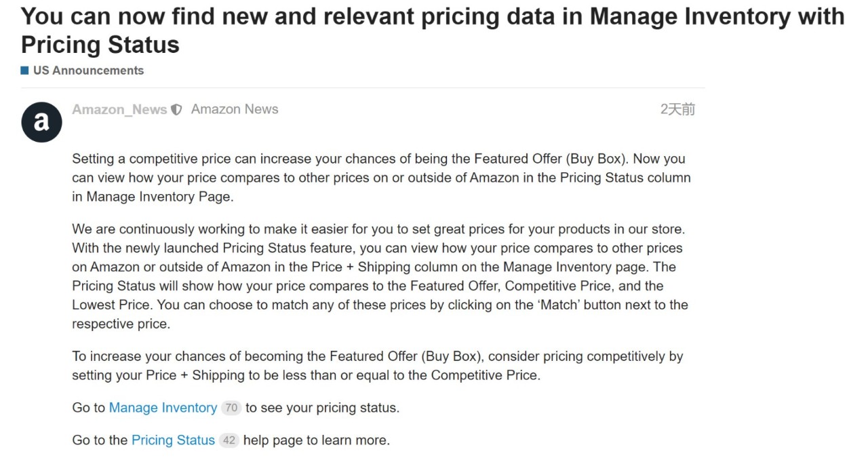Open the Pricing Status help link
Image resolution: width=868 pixels, height=460 pixels.
[173, 440]
